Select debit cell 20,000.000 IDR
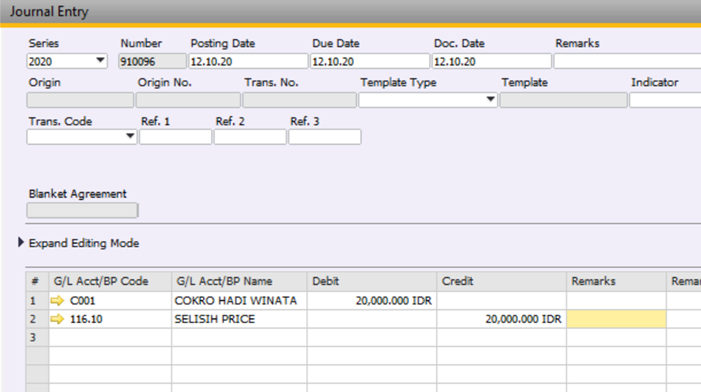Screen dimensions: 701x392 click(x=372, y=301)
